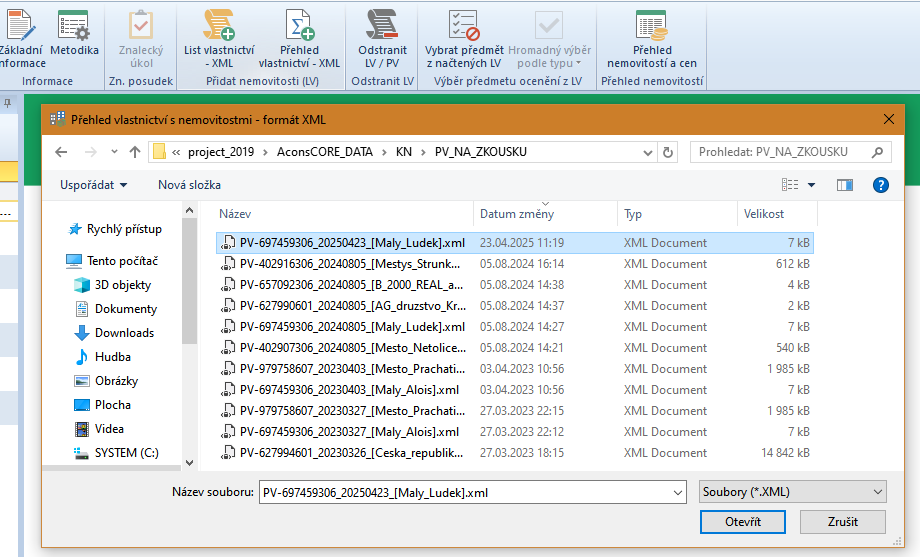Select PV-697459306_20230327_[Maly_Alois].xml file
Screen dimensions: 920x557
pyautogui.click(x=515, y=432)
